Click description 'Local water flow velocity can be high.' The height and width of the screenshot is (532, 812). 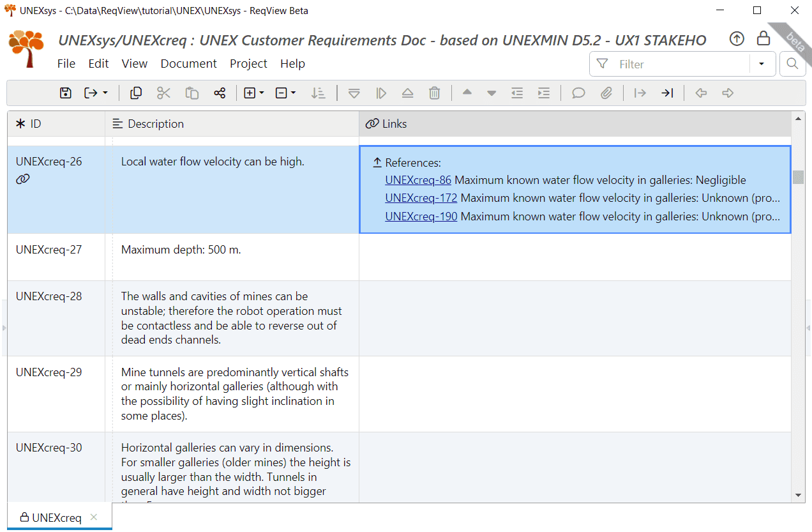coord(213,162)
